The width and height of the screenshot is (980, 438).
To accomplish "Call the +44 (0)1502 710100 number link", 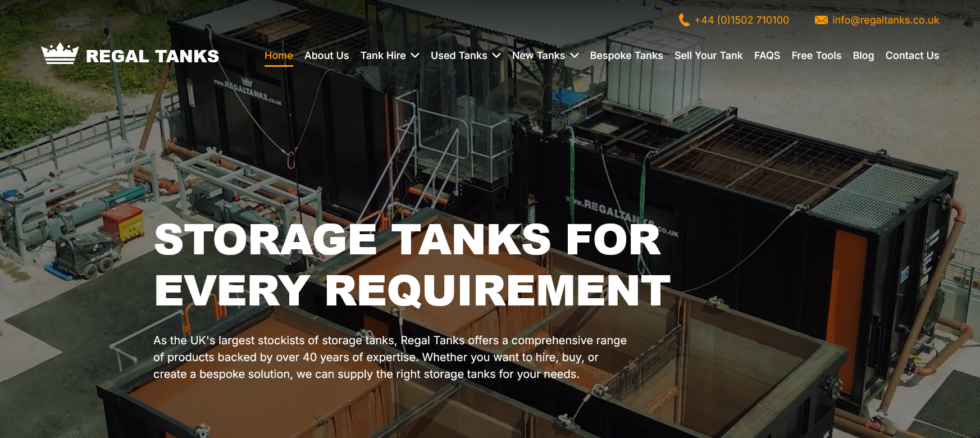I will pos(741,20).
